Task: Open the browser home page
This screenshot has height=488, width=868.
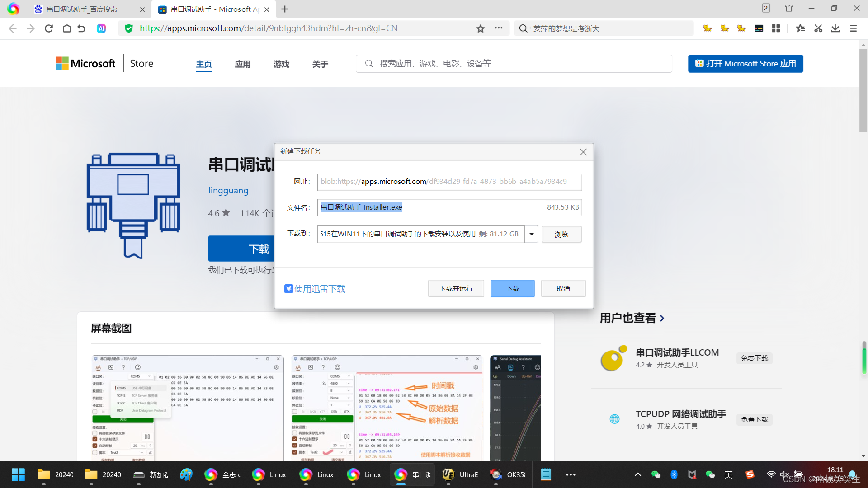Action: [67, 28]
